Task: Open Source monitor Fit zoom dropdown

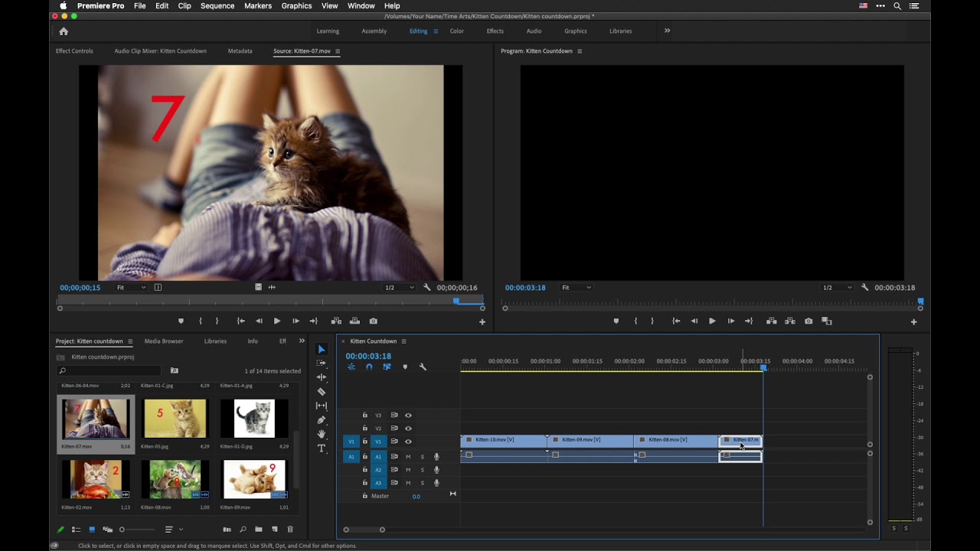Action: click(131, 287)
